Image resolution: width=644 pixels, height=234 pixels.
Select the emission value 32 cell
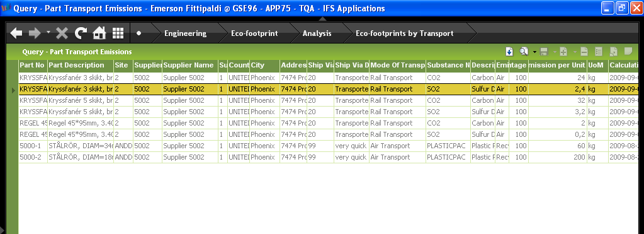[557, 100]
